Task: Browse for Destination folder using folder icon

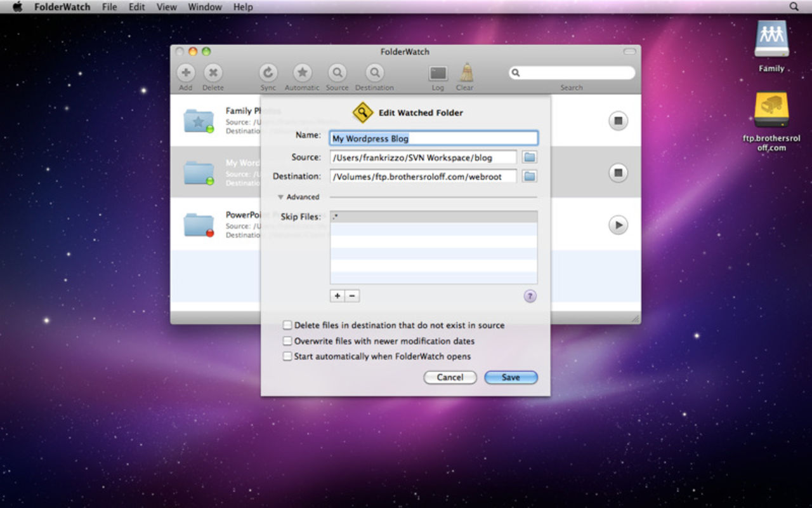Action: [529, 177]
